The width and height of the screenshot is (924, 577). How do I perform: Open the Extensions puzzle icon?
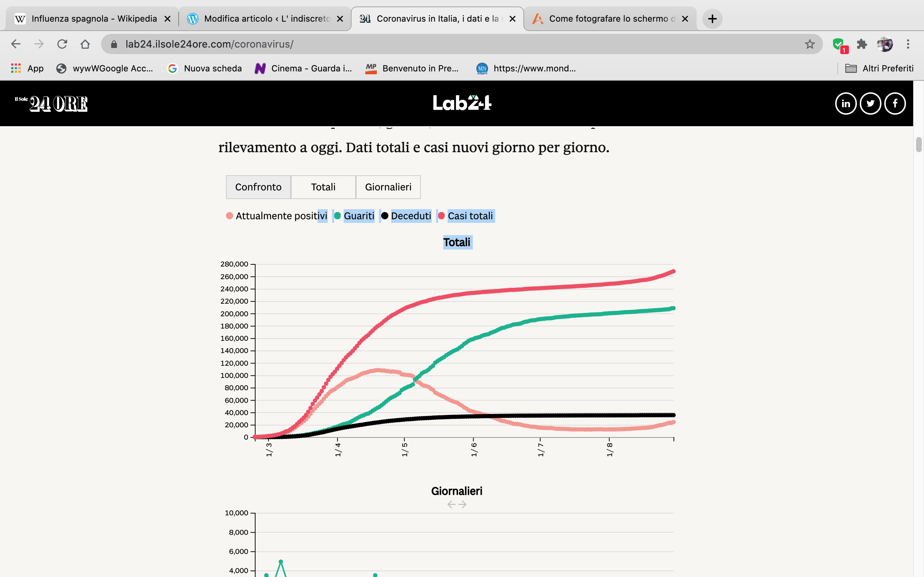[x=862, y=44]
